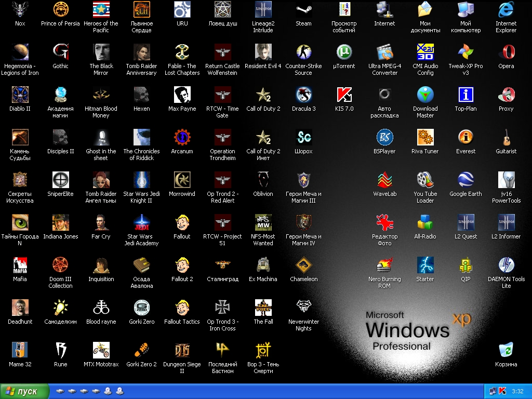Click the Kaspersky icon in system tray
Viewport: 532px width, 399px height.
[x=502, y=391]
